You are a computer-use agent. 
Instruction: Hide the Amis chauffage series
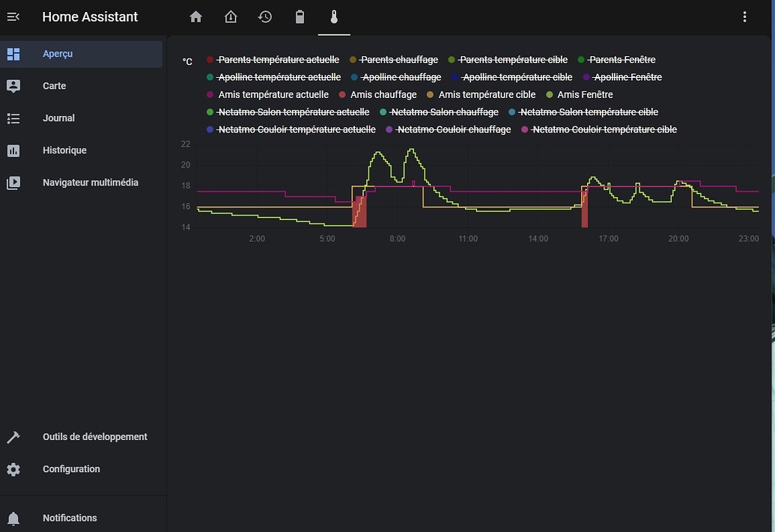(383, 95)
